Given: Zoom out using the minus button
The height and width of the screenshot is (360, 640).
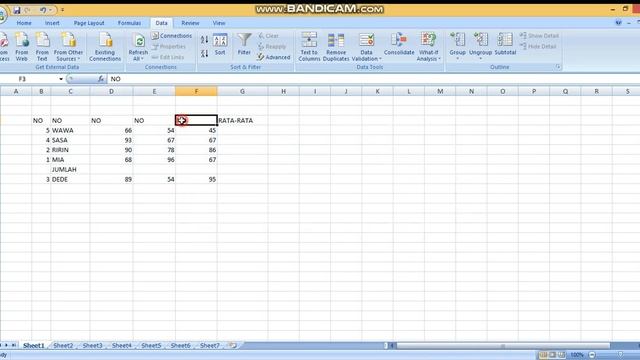Looking at the screenshot, I should tap(592, 355).
